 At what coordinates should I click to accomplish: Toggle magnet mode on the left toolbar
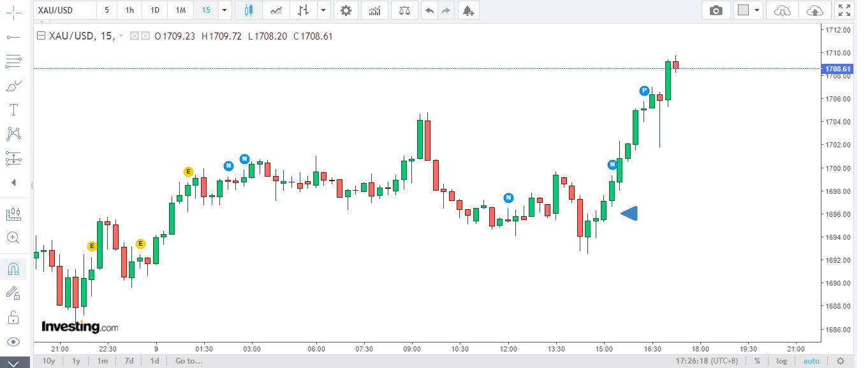click(13, 269)
